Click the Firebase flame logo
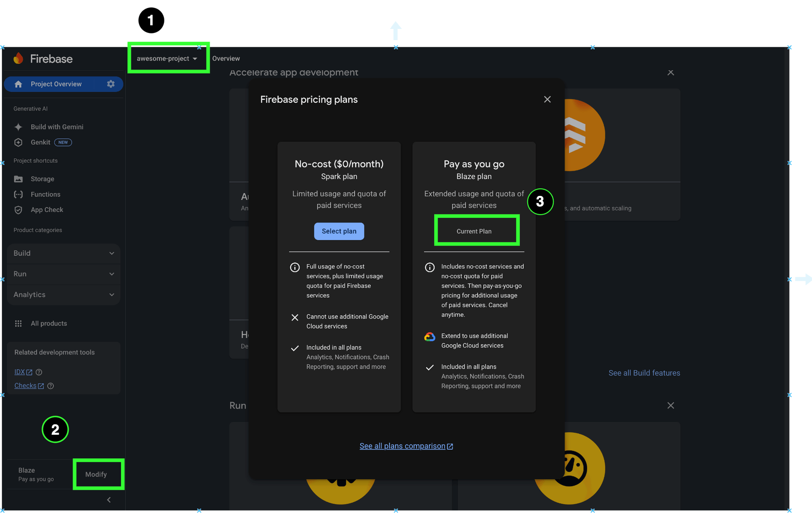The width and height of the screenshot is (812, 513). (18, 58)
